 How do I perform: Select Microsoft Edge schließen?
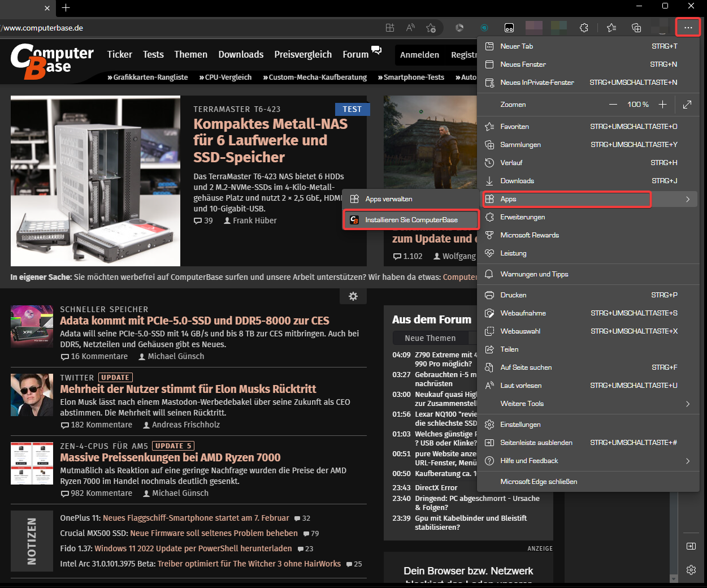pyautogui.click(x=588, y=482)
